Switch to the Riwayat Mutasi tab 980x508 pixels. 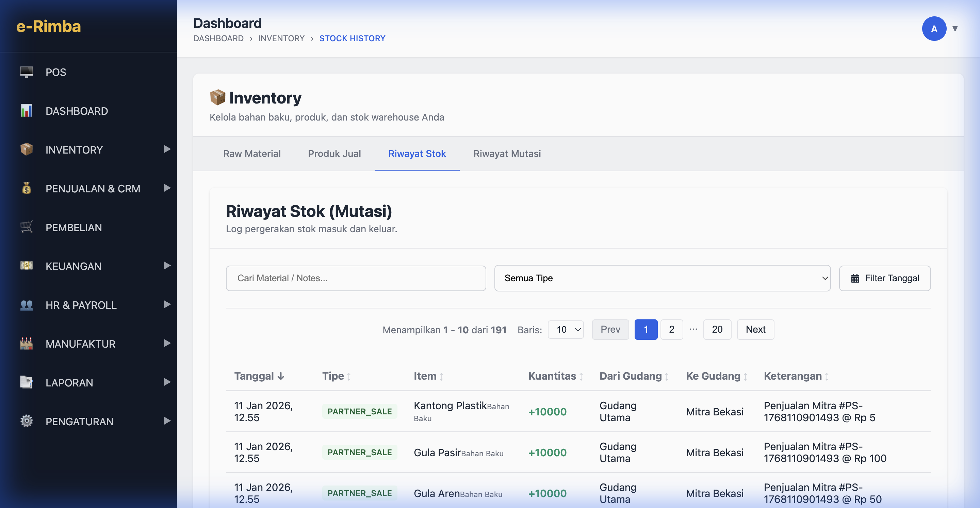click(x=507, y=154)
